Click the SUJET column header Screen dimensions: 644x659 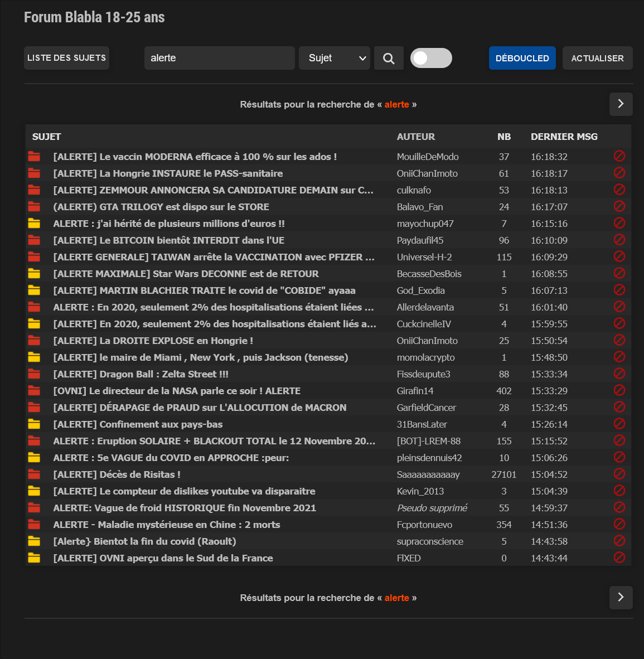[47, 137]
